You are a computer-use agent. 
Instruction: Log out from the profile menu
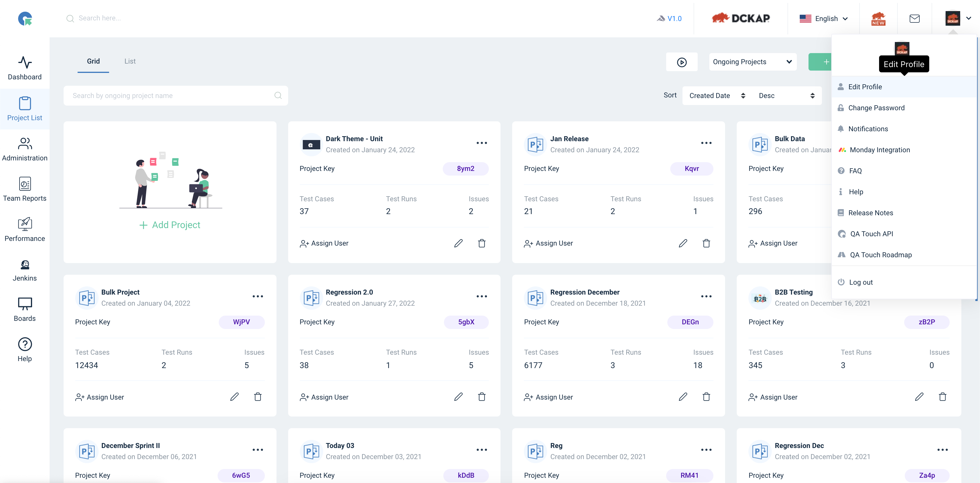click(904, 282)
